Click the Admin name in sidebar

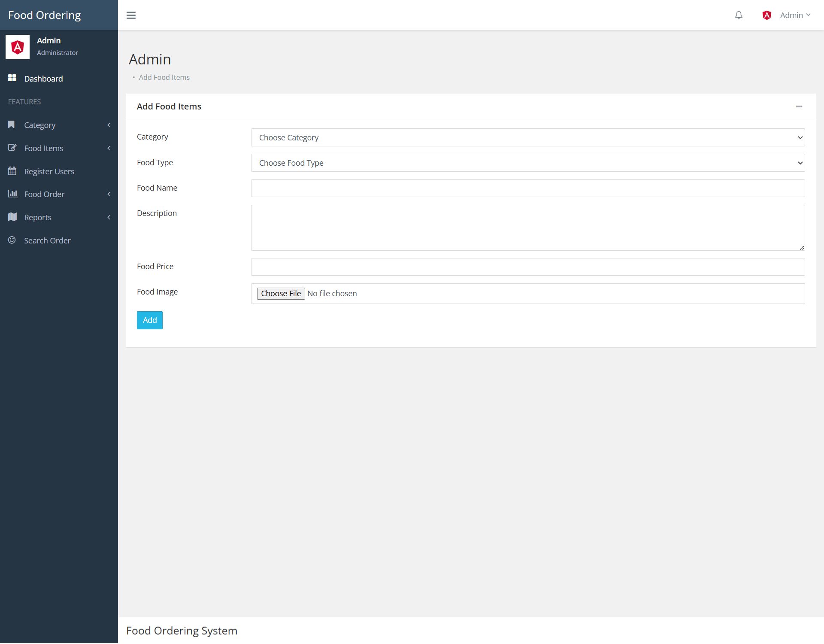49,40
